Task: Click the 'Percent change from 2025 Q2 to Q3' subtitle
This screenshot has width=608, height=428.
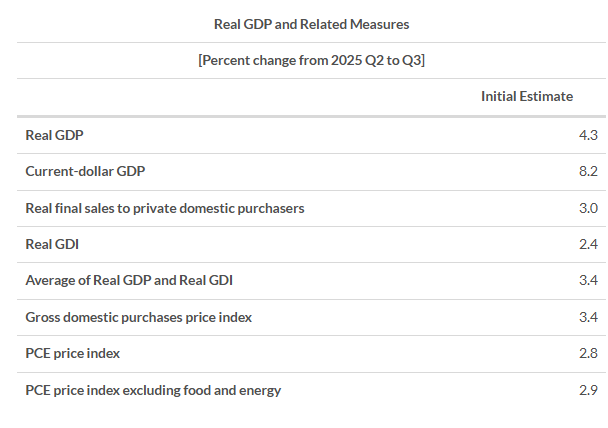Action: tap(311, 59)
